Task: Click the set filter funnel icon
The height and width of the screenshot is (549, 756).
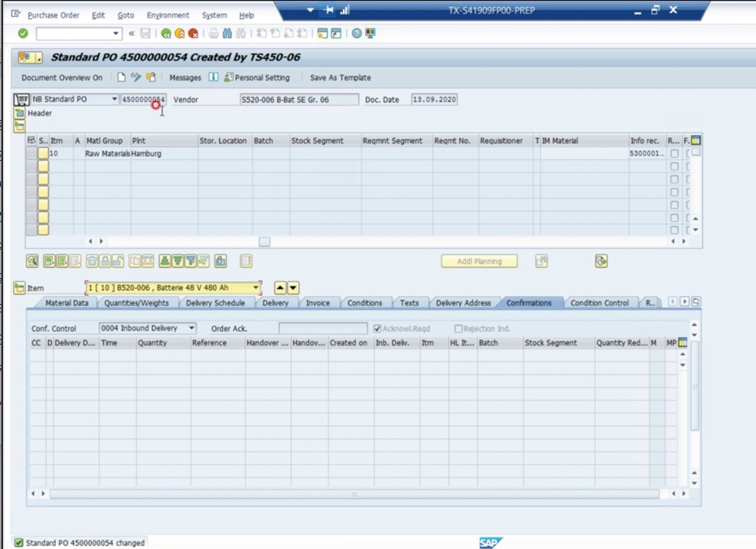Action: tap(191, 261)
